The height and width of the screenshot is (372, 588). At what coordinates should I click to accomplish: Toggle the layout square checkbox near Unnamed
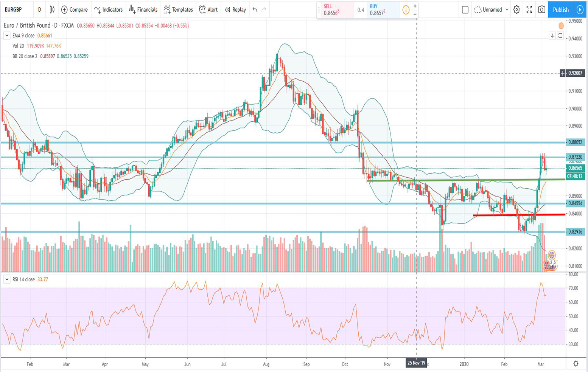(x=465, y=10)
